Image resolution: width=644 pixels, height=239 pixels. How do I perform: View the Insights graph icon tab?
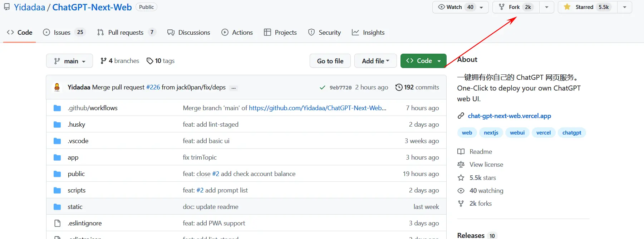pos(355,33)
